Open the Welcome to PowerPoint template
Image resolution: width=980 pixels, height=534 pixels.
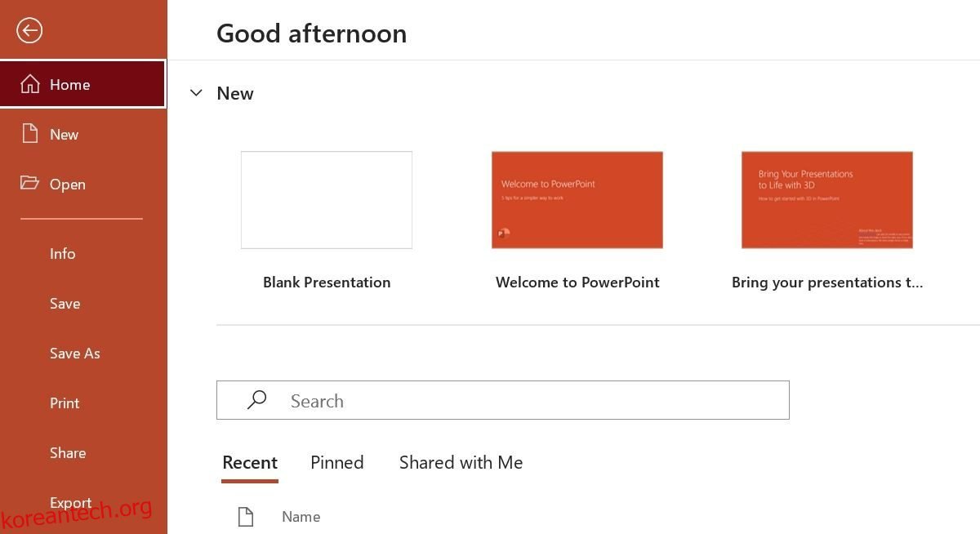[x=577, y=199]
